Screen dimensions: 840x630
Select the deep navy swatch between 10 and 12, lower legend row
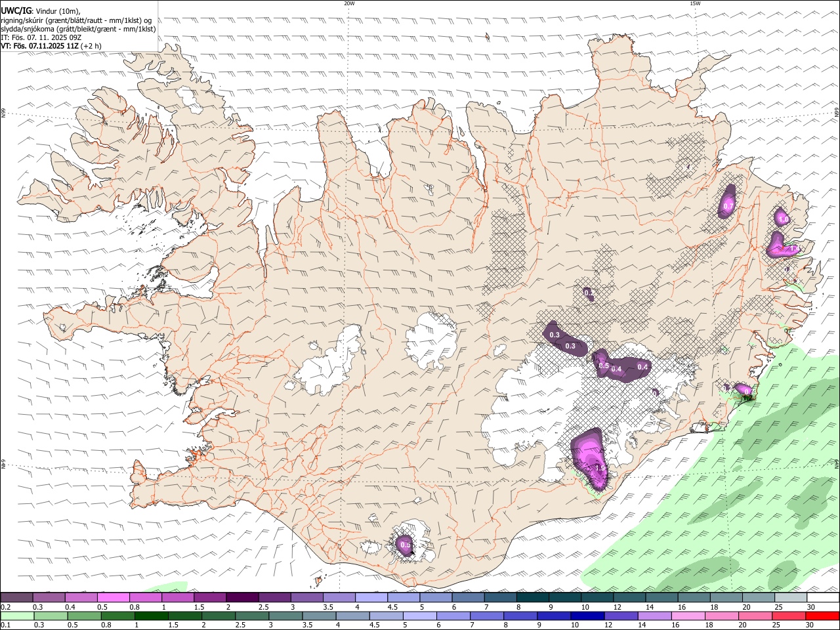click(x=588, y=616)
